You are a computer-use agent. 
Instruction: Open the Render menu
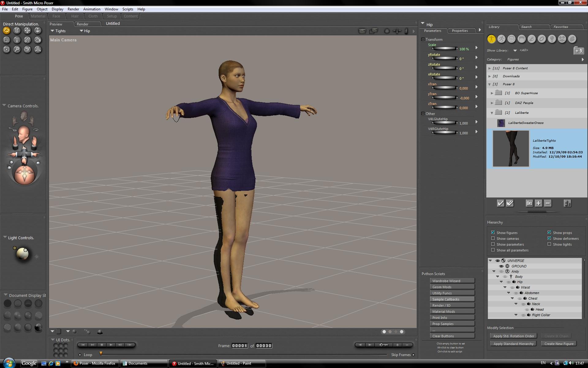point(73,9)
